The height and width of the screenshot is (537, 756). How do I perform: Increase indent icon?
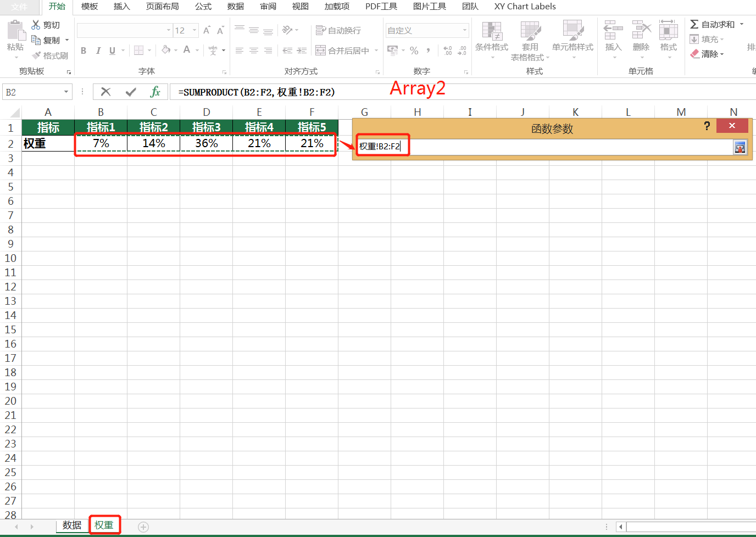[x=302, y=51]
